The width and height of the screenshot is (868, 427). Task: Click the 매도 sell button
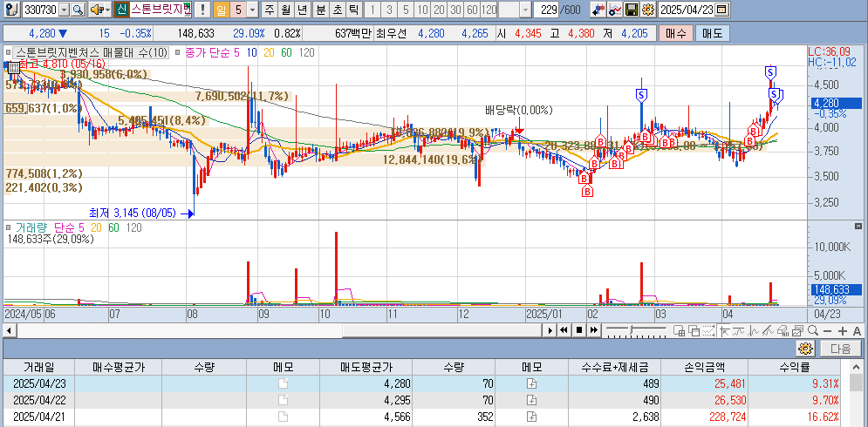point(712,33)
